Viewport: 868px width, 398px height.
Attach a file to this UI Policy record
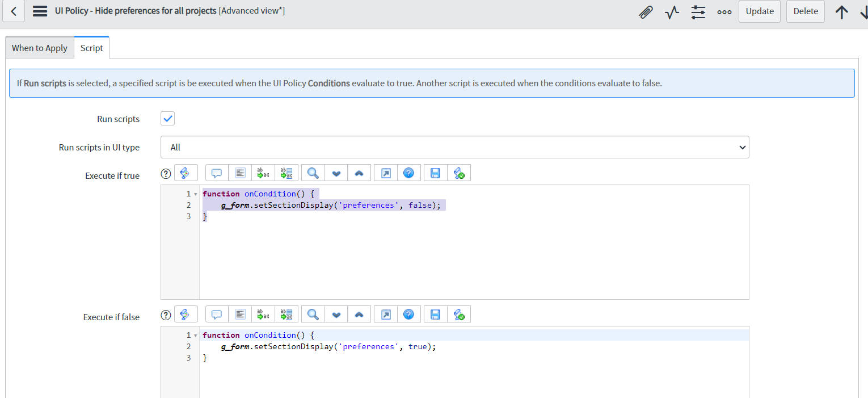[x=646, y=11]
